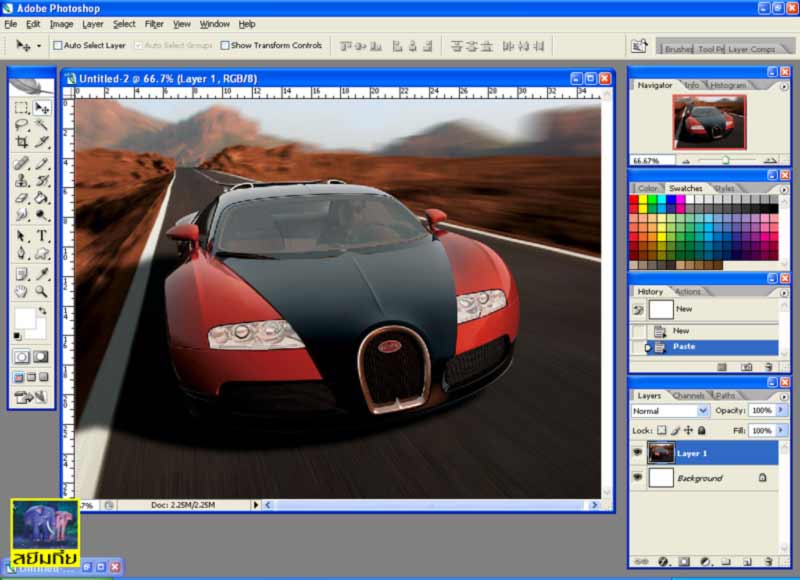800x580 pixels.
Task: Select the Slice tool
Action: coord(41,141)
